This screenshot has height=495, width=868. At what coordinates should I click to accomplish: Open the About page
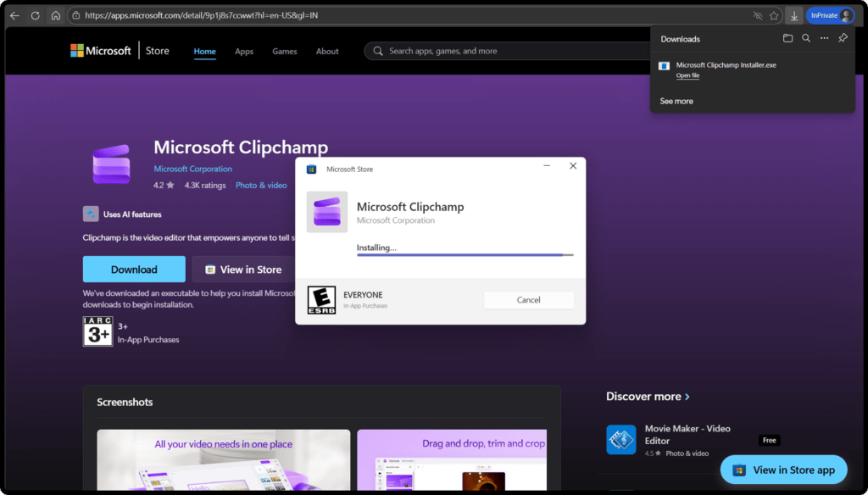pyautogui.click(x=327, y=51)
